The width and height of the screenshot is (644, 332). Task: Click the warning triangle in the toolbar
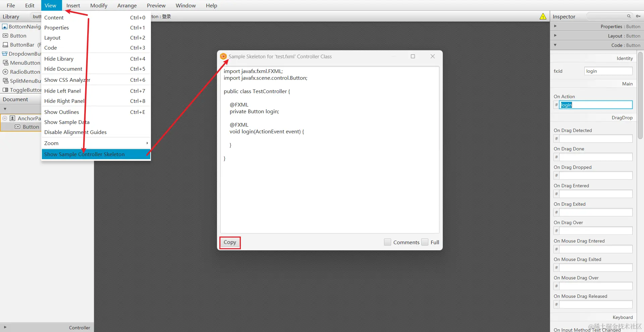542,16
